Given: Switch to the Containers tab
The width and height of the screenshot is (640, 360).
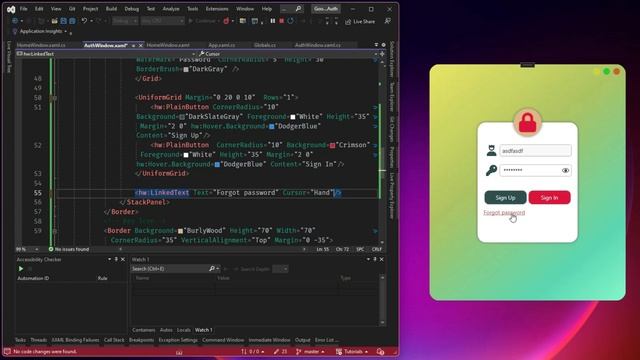Looking at the screenshot, I should coord(143,330).
